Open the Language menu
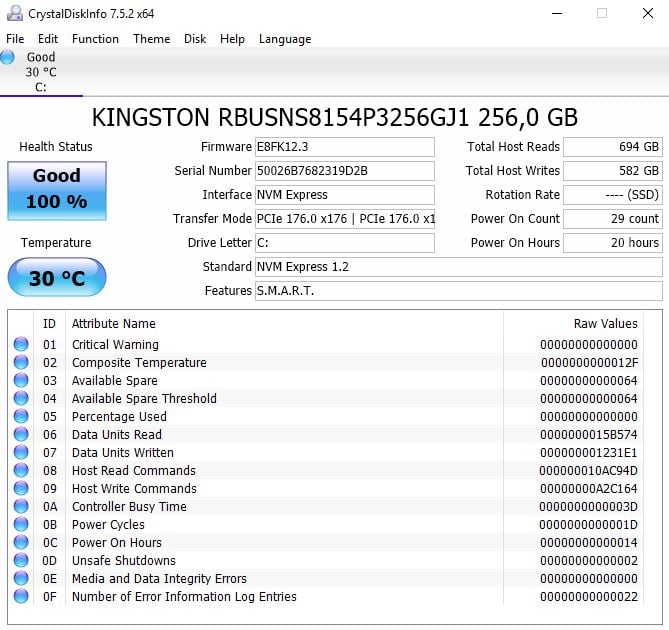The image size is (669, 630). point(285,39)
